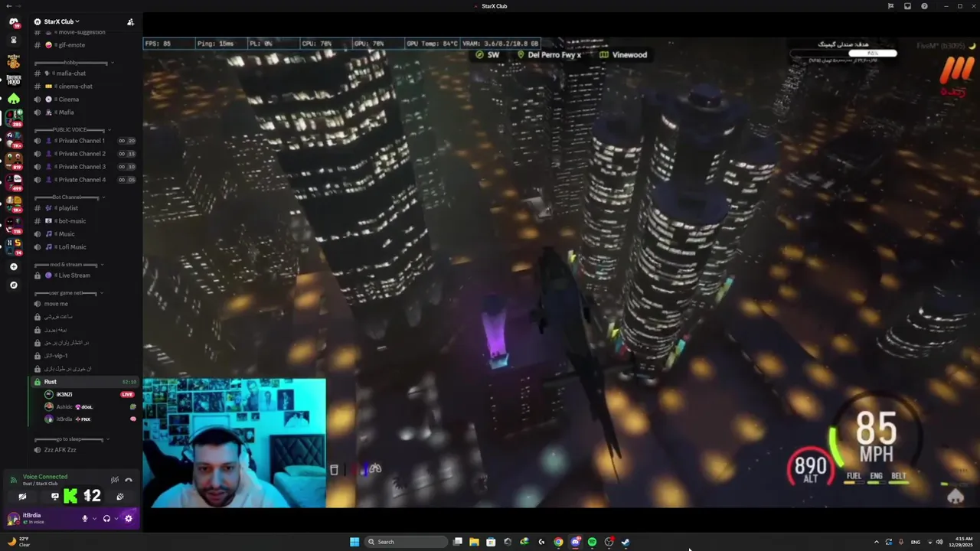Open the mafia-chat text channel
Screen dimensions: 980x551
click(x=84, y=73)
